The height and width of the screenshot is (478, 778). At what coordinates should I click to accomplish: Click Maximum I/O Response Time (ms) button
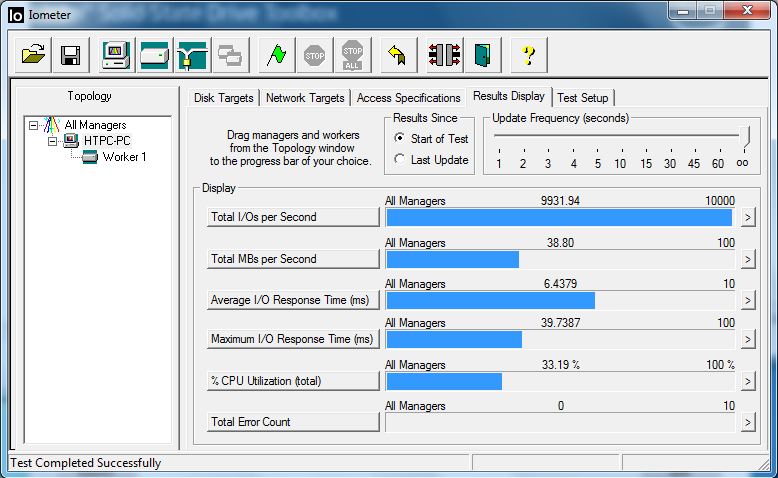coord(293,340)
